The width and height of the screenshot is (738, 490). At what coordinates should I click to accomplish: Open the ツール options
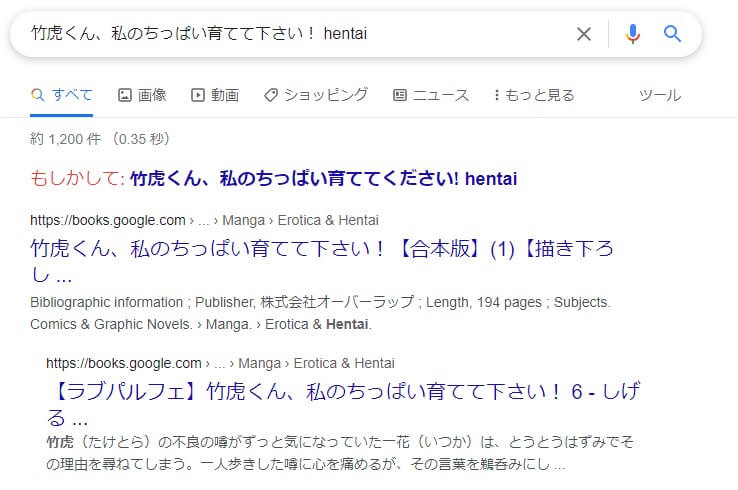(660, 95)
